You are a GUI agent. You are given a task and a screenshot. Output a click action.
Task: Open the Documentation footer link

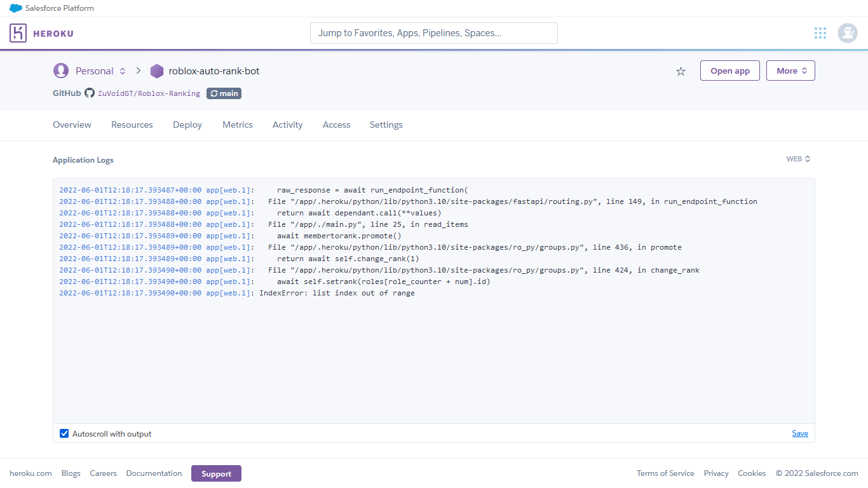click(154, 473)
